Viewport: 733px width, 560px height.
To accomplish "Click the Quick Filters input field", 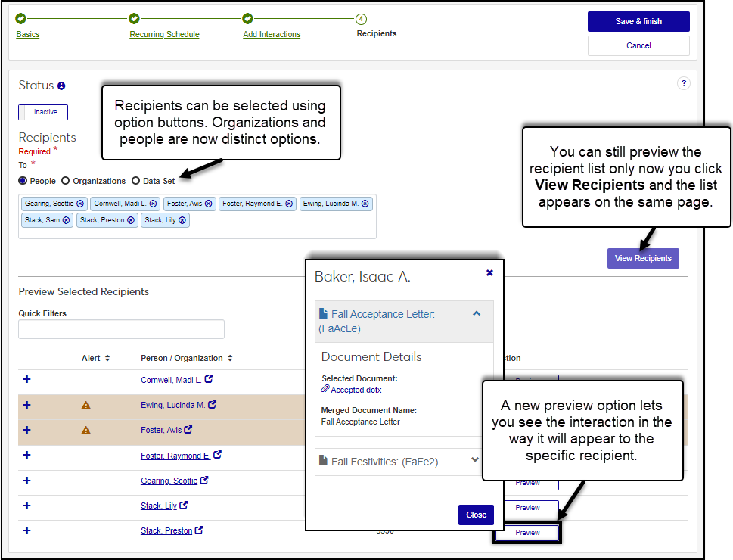I will [121, 329].
